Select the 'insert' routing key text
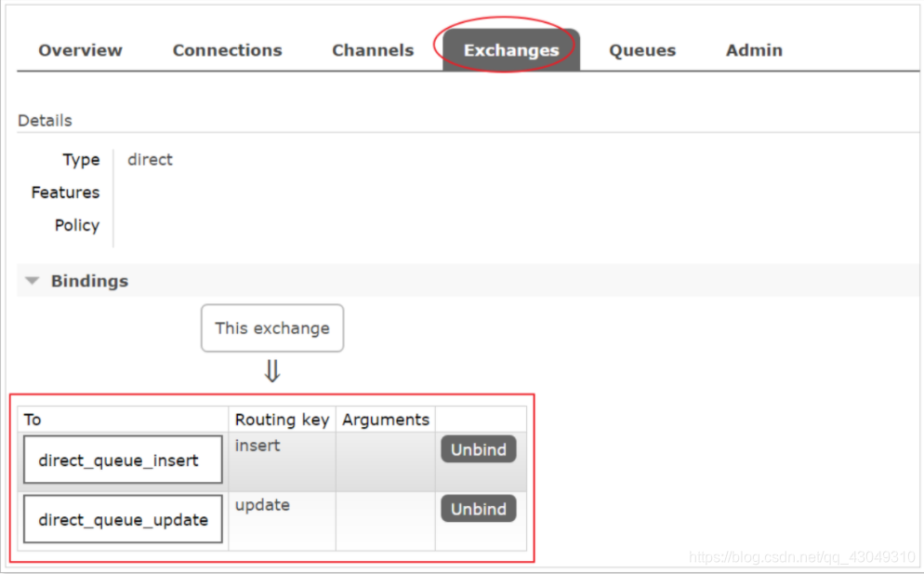The width and height of the screenshot is (924, 574). (257, 446)
